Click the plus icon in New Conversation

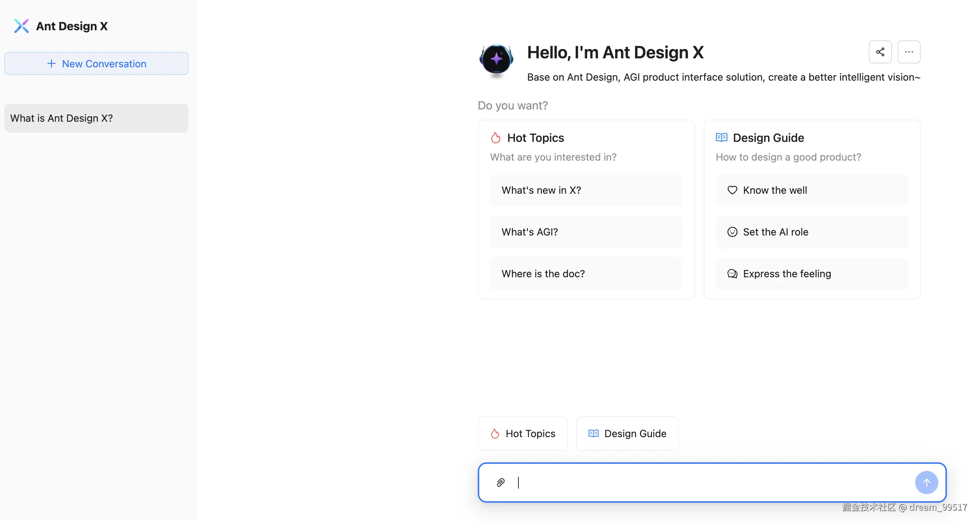click(51, 63)
